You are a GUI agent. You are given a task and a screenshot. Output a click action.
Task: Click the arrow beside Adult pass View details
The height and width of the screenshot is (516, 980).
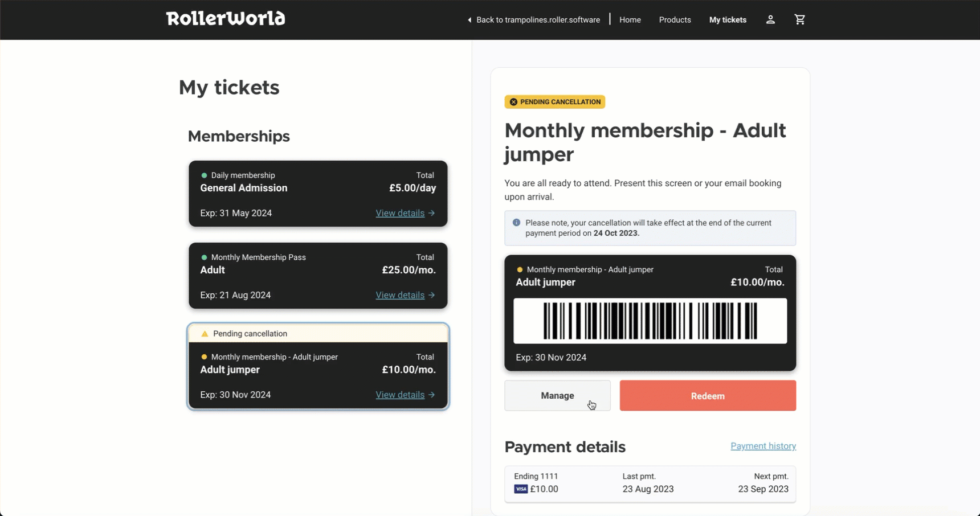click(x=431, y=295)
